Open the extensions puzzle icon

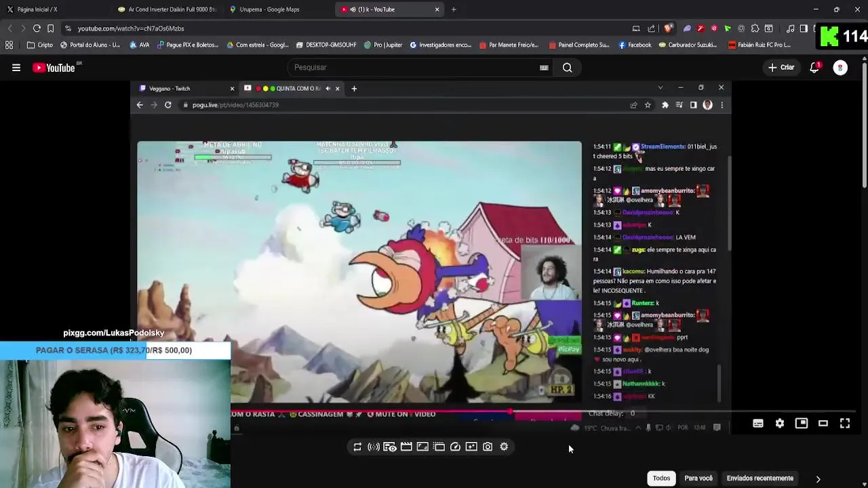click(x=755, y=28)
